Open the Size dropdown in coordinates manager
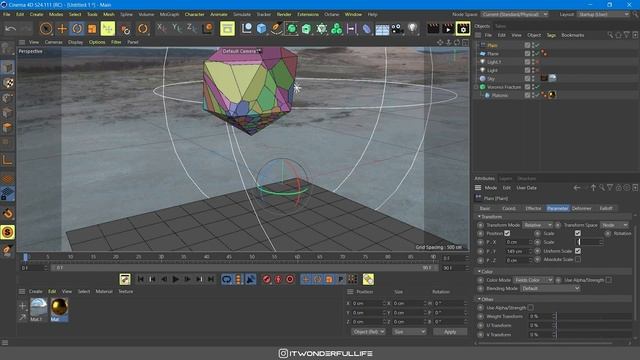This screenshot has width=640, height=360. coord(409,332)
